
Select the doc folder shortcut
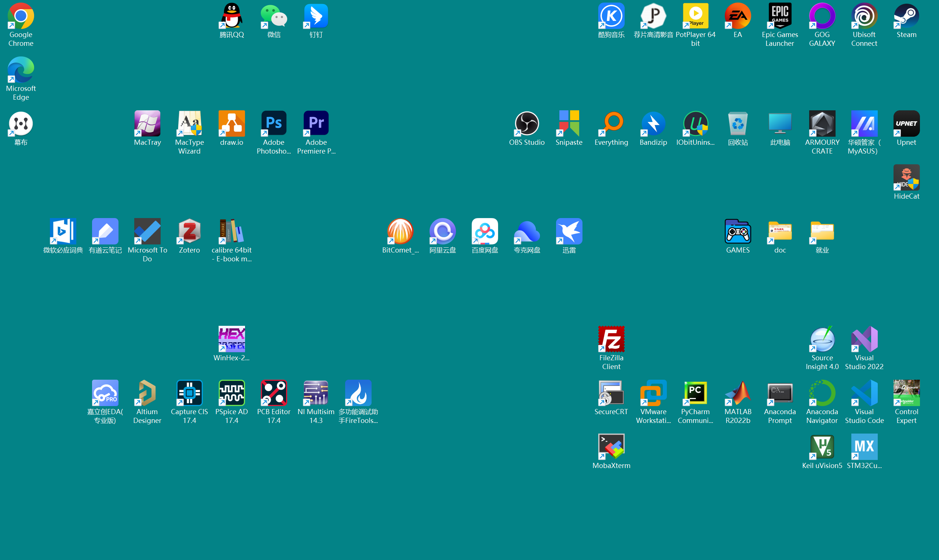[780, 231]
